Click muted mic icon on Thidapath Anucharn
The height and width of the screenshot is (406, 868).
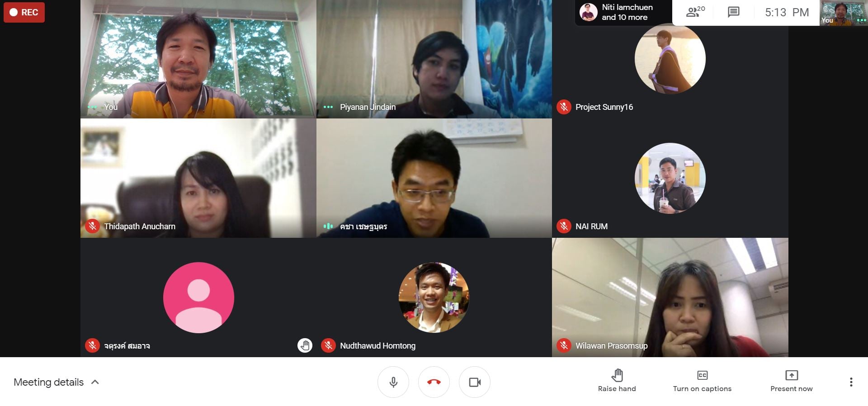click(x=92, y=226)
